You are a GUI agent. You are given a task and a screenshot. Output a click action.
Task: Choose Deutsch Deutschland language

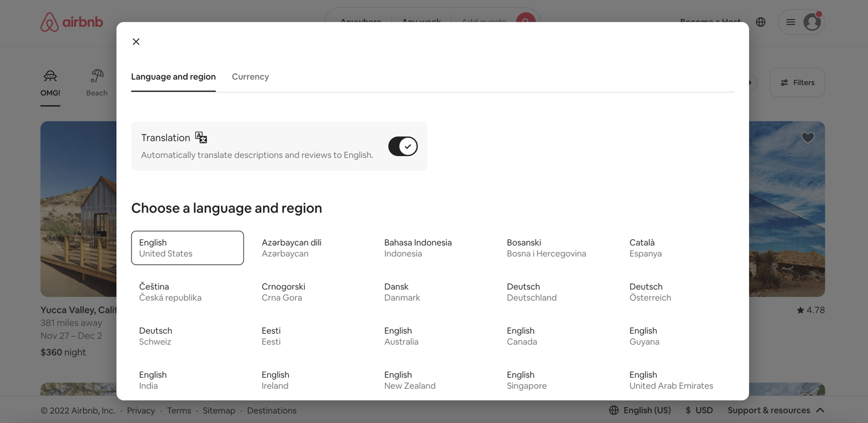pos(531,292)
